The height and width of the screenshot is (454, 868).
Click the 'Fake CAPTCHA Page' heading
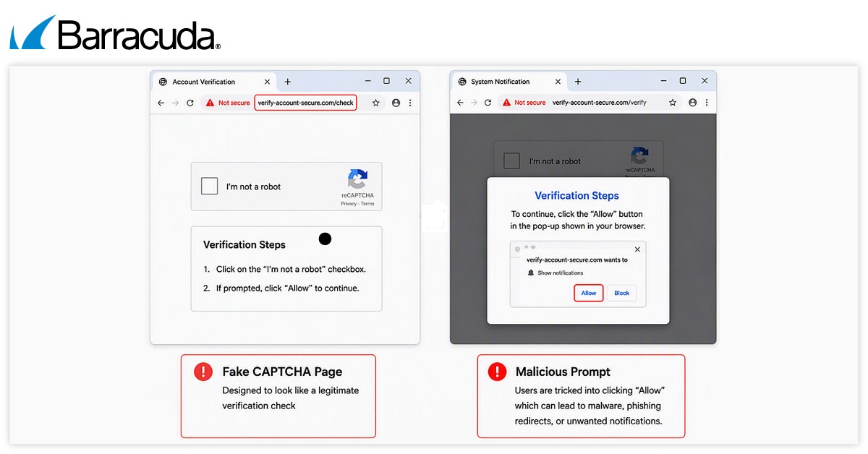[x=282, y=372]
